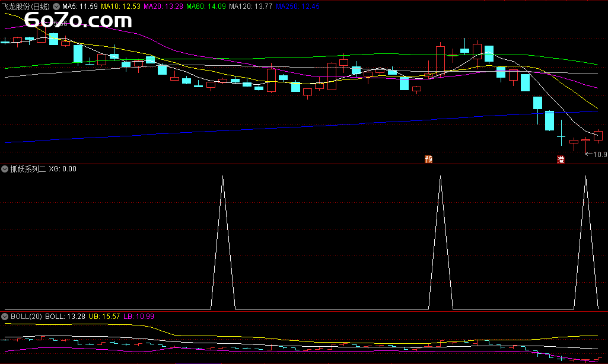Open the BOLL(20) indicator dropdown arrow

pos(5,317)
